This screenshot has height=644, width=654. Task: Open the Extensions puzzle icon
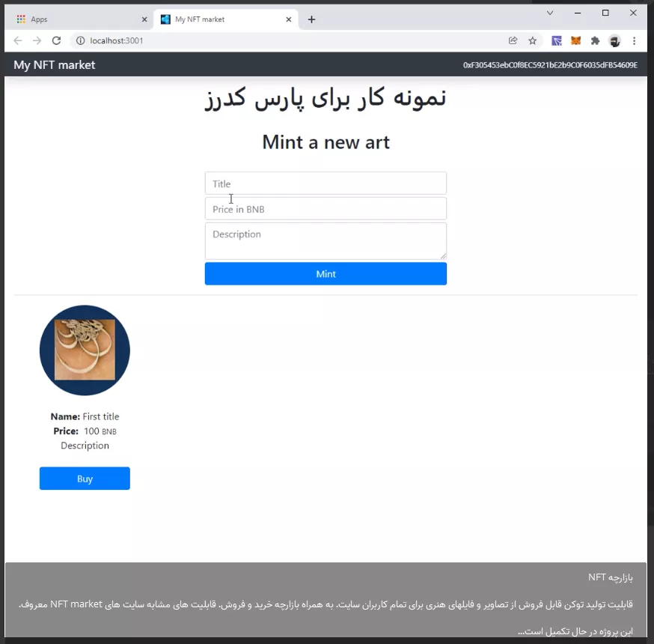pos(595,40)
